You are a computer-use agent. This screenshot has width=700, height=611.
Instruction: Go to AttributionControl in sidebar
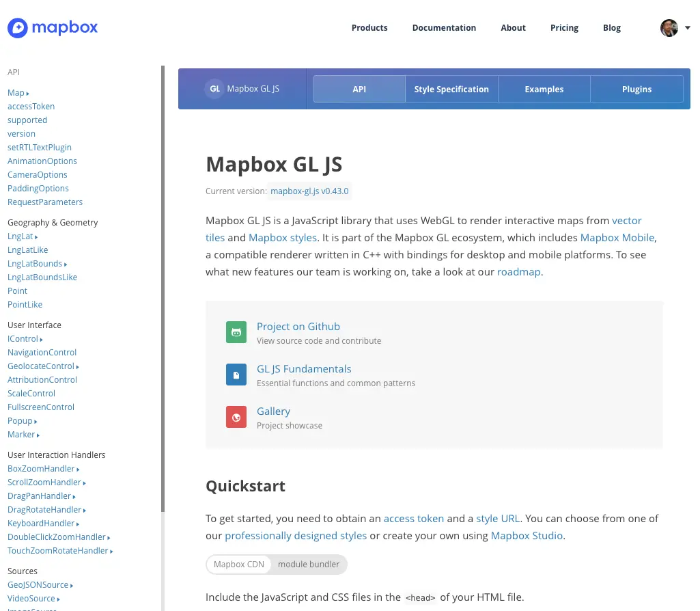pos(42,379)
